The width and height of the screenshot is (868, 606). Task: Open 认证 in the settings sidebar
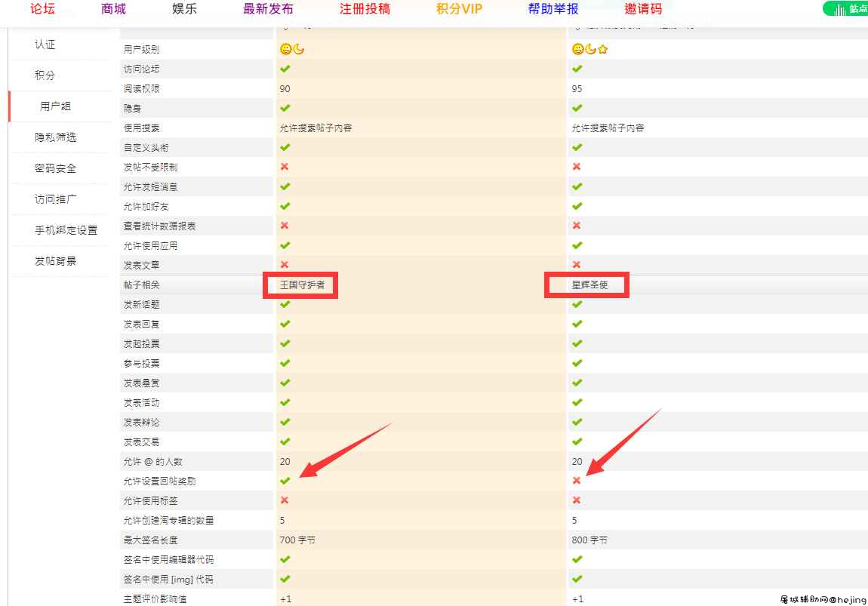tap(45, 45)
